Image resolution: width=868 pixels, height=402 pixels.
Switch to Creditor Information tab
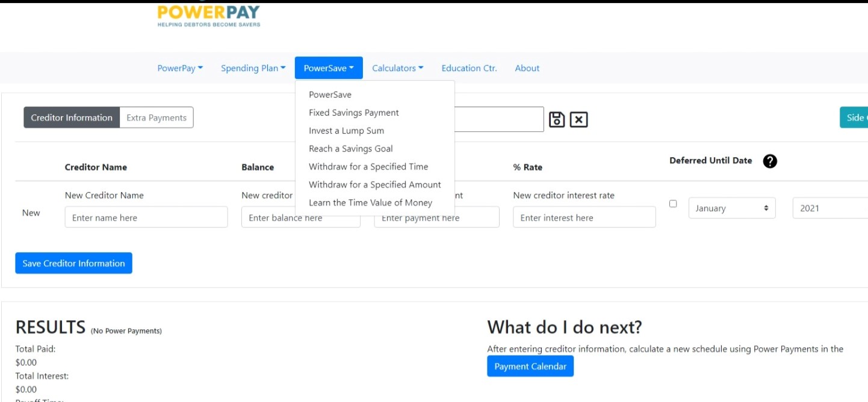(72, 118)
